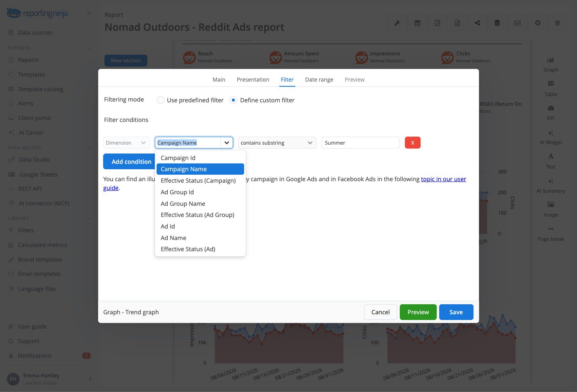Viewport: 577px width, 392px height.
Task: Click the database stack icon in toolbar
Action: click(x=497, y=23)
